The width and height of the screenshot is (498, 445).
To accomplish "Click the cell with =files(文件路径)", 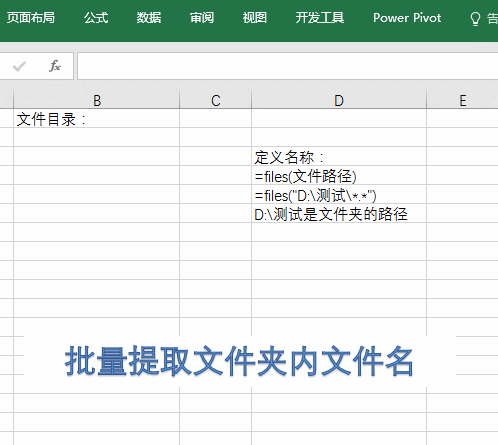I will (x=339, y=176).
